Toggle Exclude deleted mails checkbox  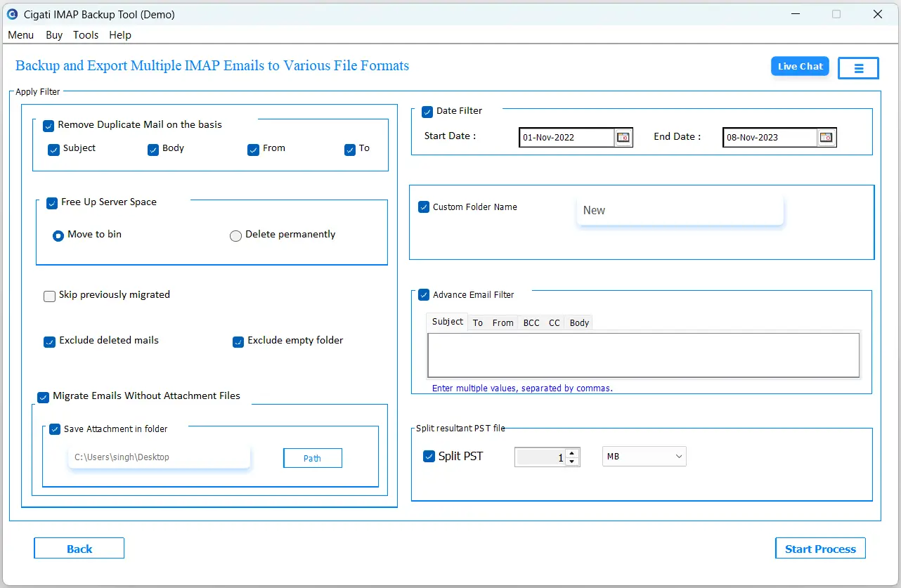pos(49,342)
